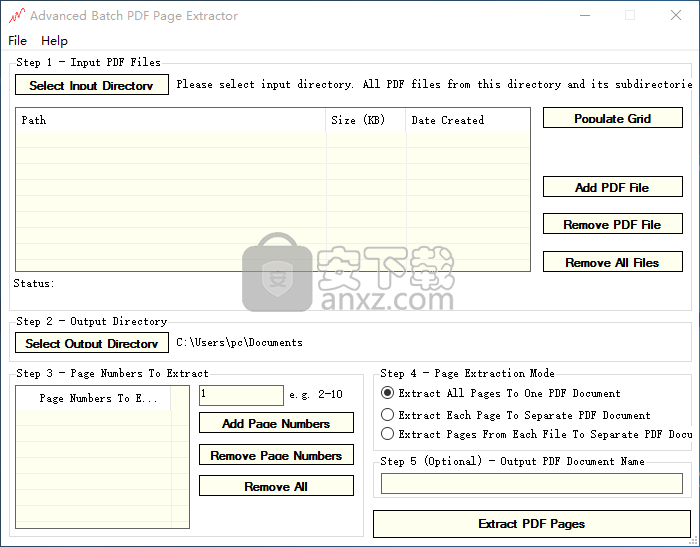Image resolution: width=700 pixels, height=547 pixels.
Task: Click the Remove Page Numbers button
Action: (276, 455)
